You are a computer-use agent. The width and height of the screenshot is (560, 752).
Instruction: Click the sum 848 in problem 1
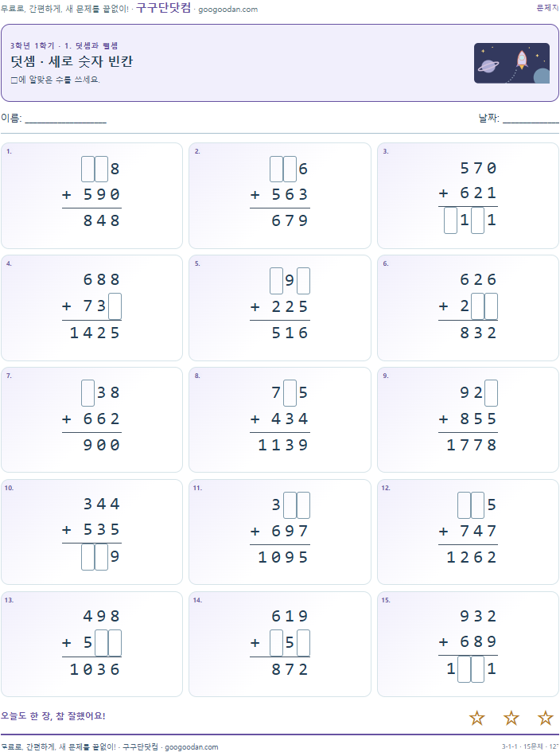coord(101,220)
